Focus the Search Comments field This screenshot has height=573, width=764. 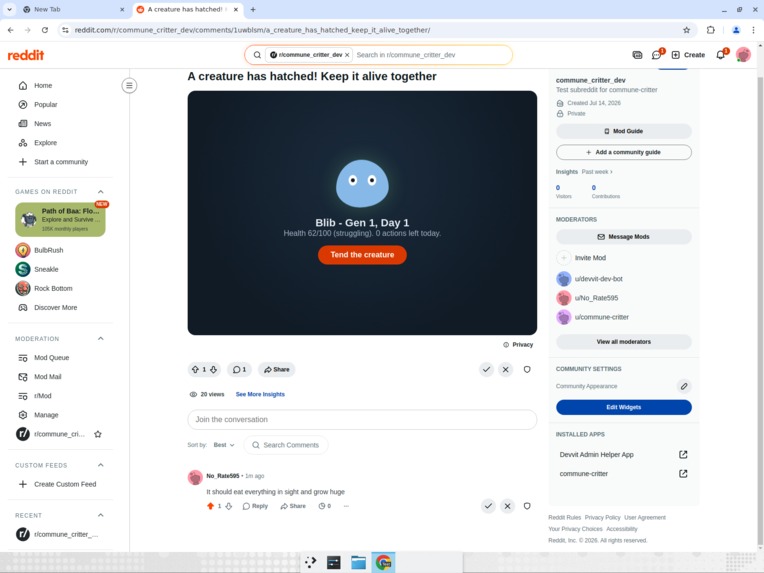286,445
